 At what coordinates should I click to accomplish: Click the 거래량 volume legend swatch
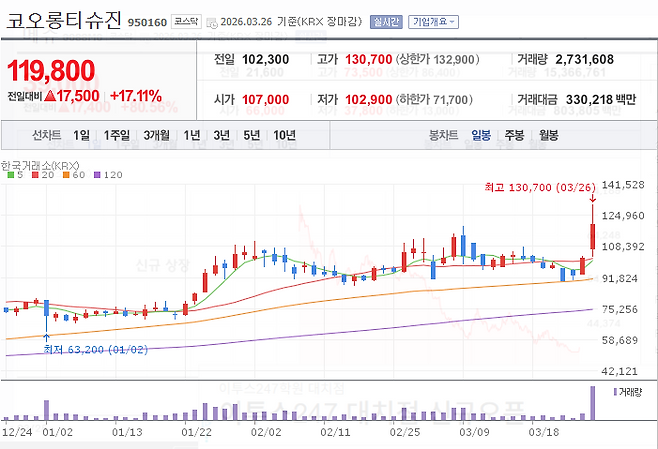tap(615, 392)
